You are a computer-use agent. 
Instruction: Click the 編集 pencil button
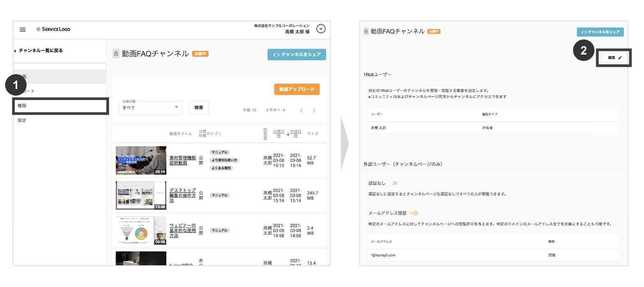point(615,58)
